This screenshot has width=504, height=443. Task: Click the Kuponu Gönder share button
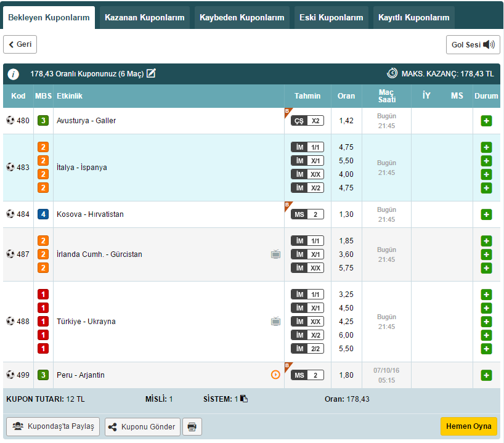point(143,426)
